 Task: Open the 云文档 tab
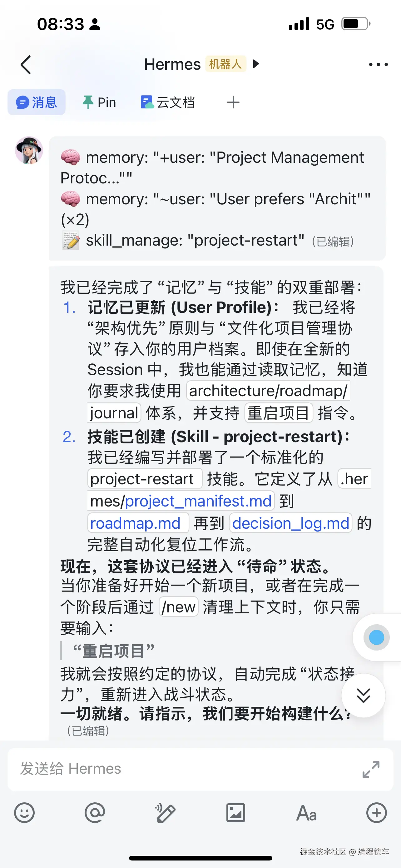[167, 102]
